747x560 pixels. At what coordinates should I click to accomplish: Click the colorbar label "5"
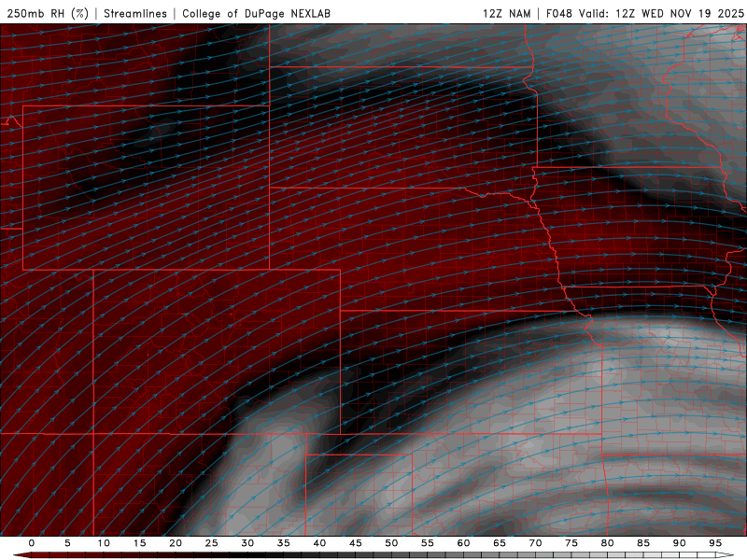67,543
